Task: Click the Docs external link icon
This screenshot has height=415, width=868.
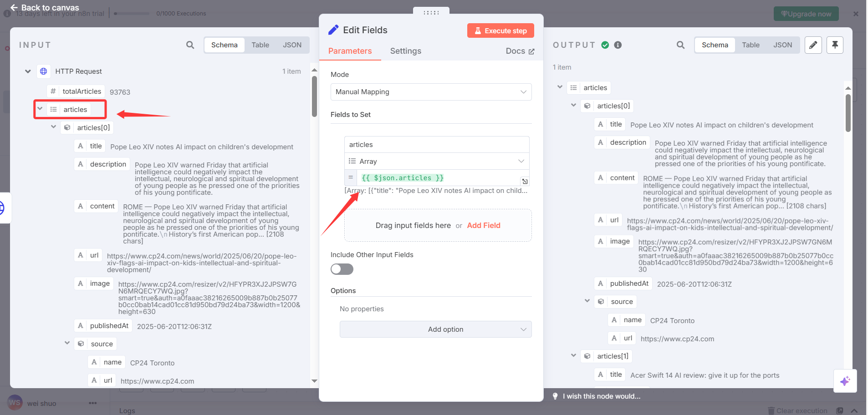Action: [x=531, y=51]
